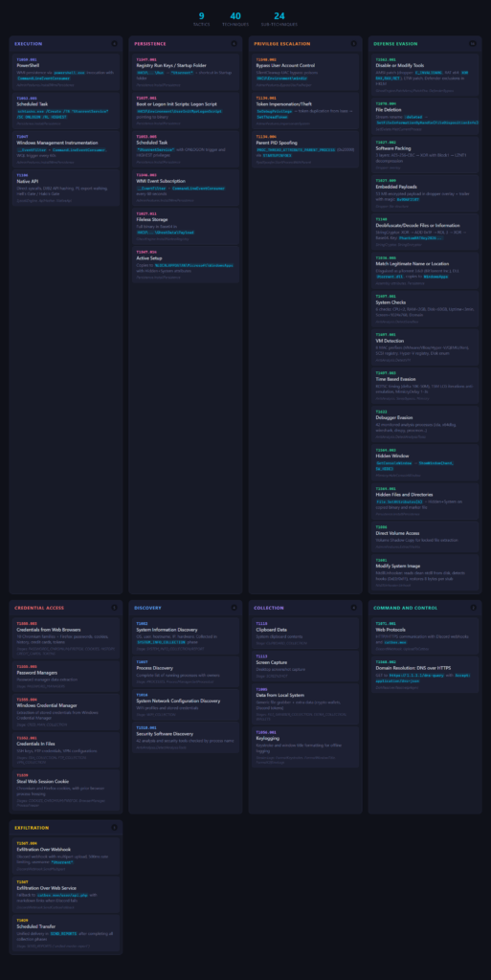Screen dimensions: 491x980
Task: Select the Exfiltration Over Webhook card
Action: point(66,857)
